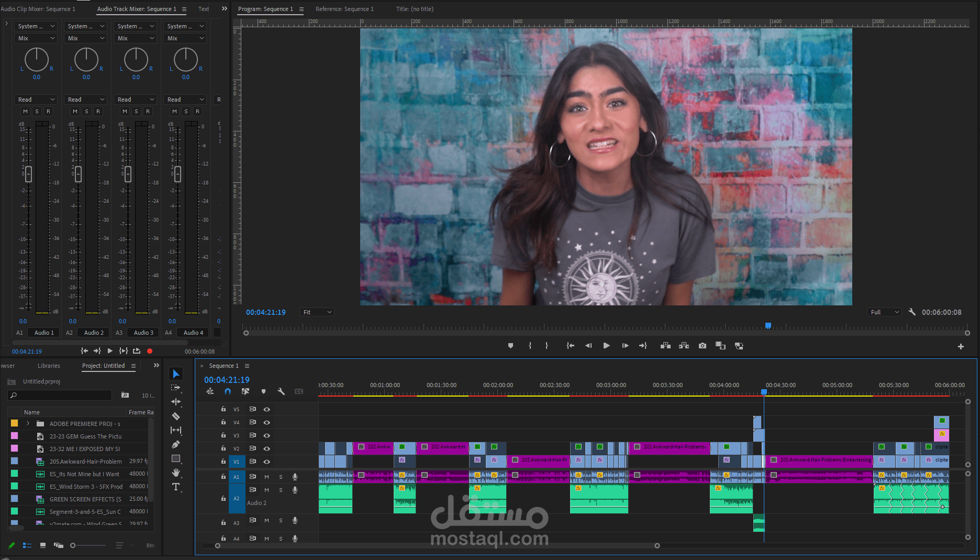Show hidden panels with top overflow chevron
The width and height of the screenshot is (980, 560).
pos(225,9)
